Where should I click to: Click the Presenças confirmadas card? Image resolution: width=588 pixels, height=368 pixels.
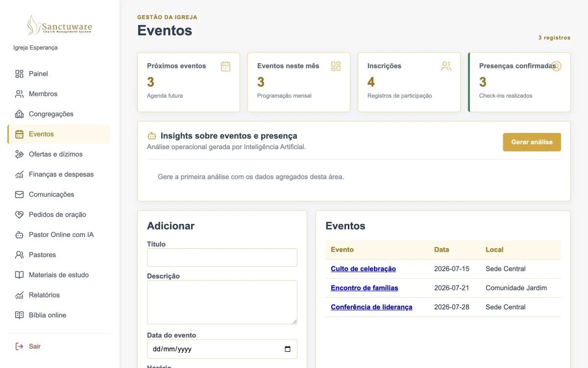[x=519, y=82]
